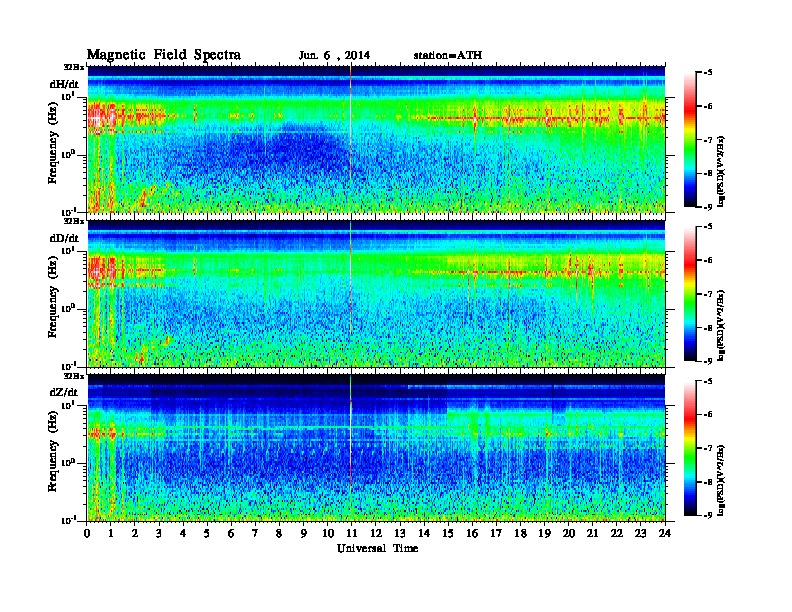The image size is (792, 612).
Task: Click the dZ/dt spectrogram plot area
Action: 376,448
